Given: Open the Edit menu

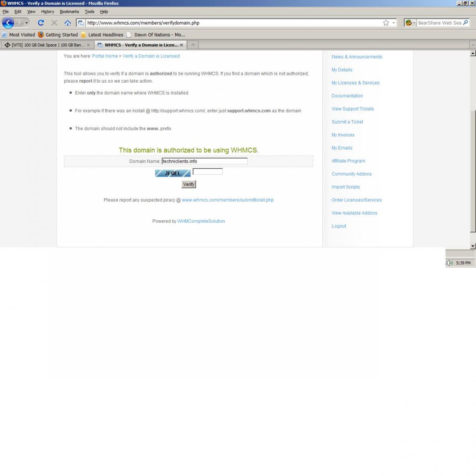Looking at the screenshot, I should tap(18, 12).
